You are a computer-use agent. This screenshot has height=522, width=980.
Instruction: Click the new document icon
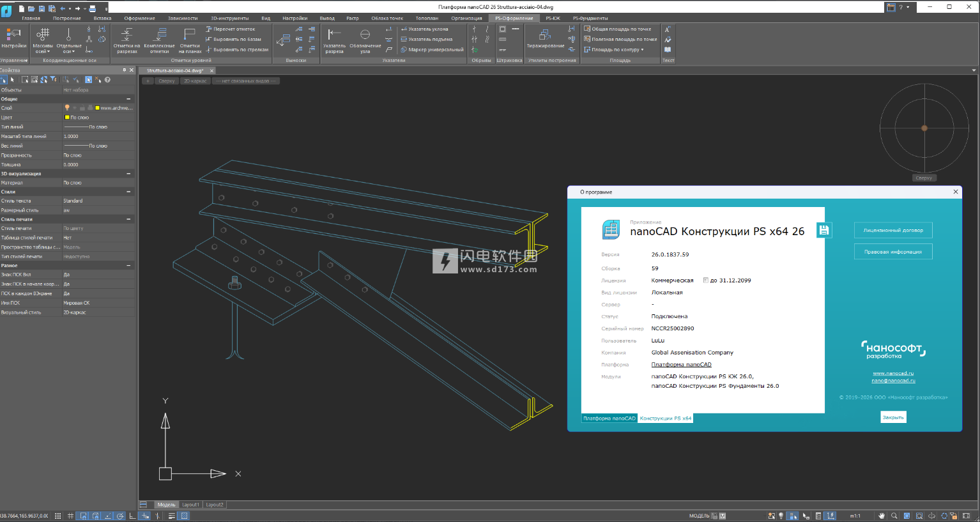22,8
